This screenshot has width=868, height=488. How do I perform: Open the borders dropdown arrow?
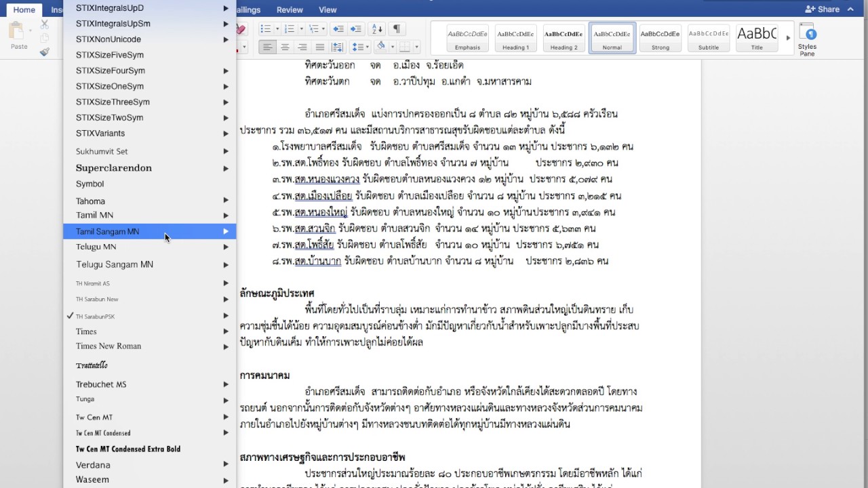tap(416, 47)
